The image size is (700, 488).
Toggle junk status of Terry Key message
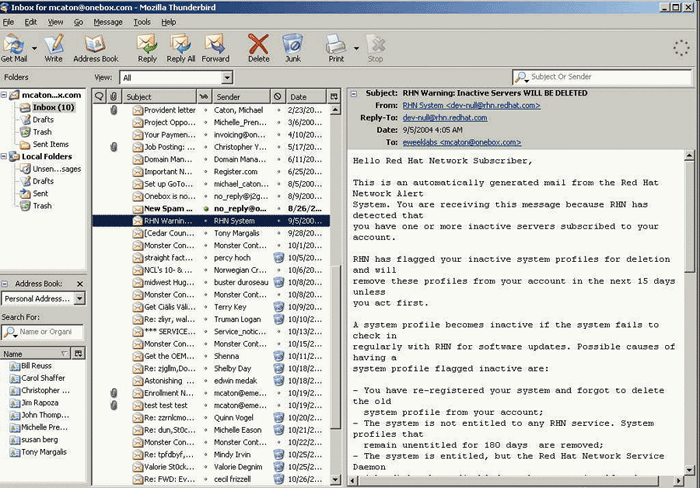click(x=279, y=307)
